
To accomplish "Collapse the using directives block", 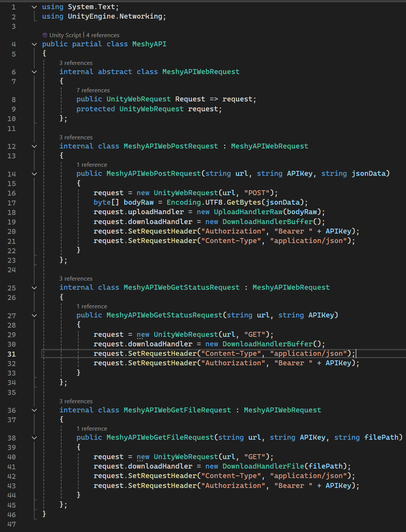I will (34, 7).
